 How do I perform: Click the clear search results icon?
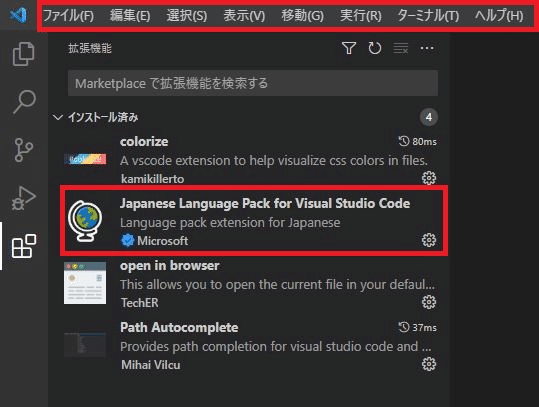(x=401, y=48)
